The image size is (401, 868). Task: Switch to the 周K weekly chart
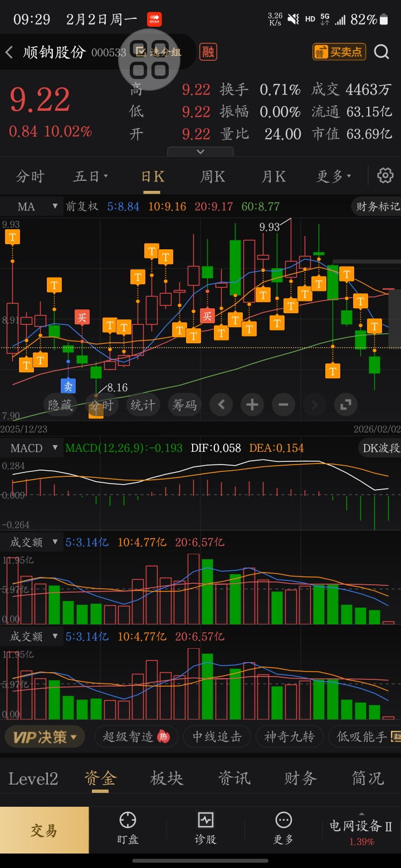[x=213, y=176]
